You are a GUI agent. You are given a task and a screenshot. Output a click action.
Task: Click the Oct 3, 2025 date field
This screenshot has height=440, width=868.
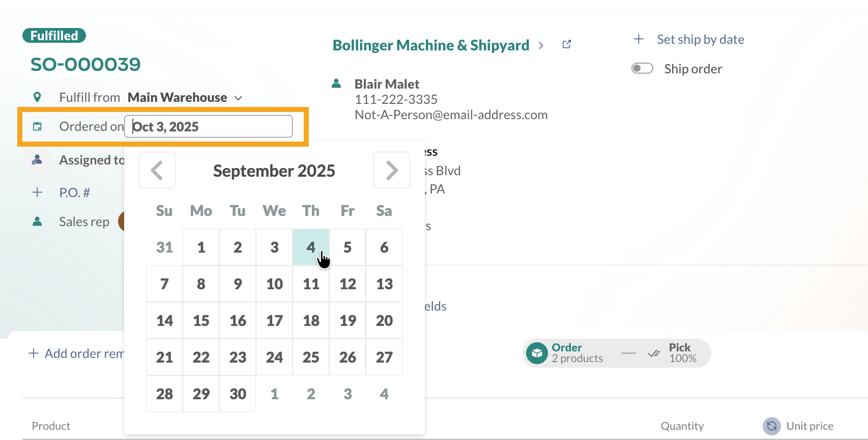coord(208,126)
